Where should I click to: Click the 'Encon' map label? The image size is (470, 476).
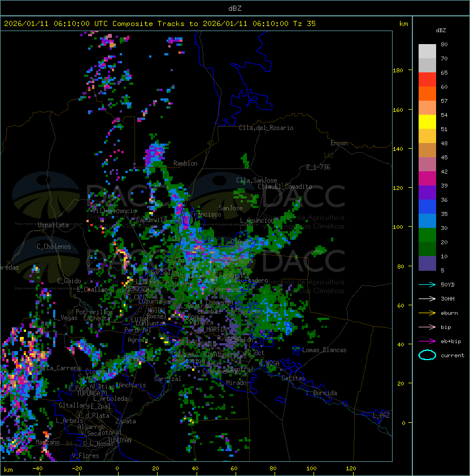pos(339,143)
